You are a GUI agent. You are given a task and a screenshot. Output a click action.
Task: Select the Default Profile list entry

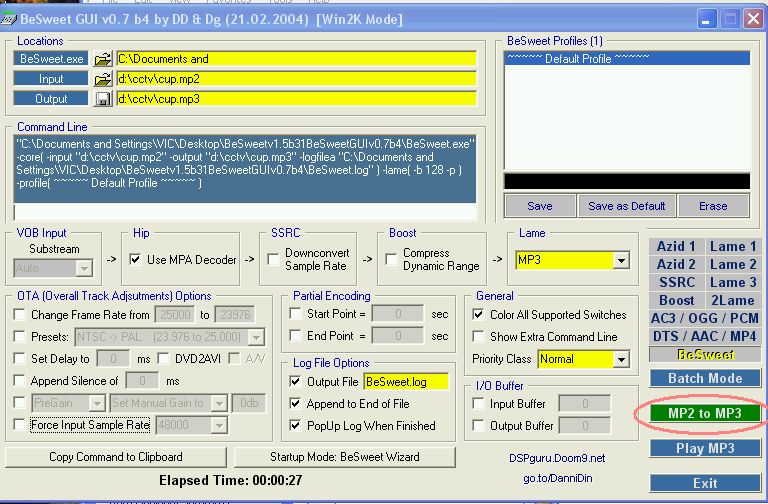click(x=627, y=59)
